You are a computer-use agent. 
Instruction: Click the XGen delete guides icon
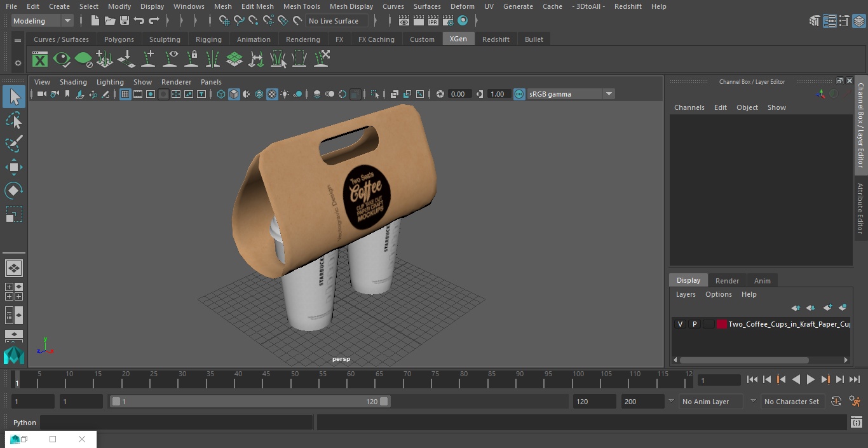pos(321,59)
